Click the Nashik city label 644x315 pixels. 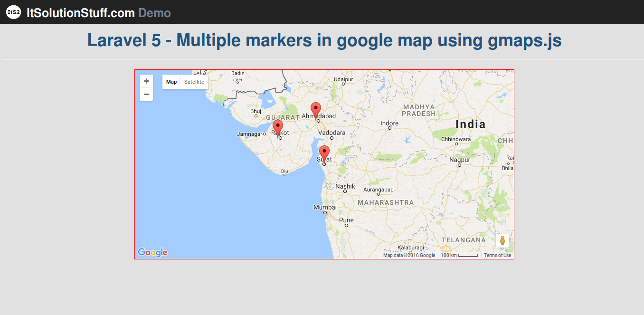[345, 186]
